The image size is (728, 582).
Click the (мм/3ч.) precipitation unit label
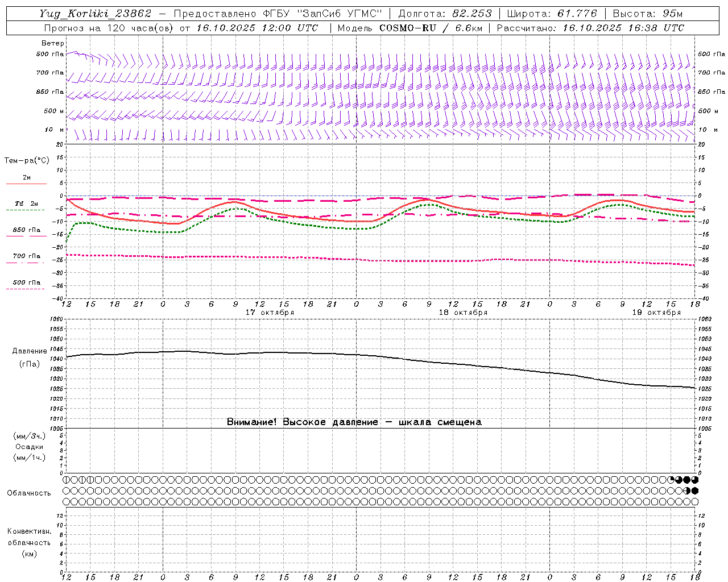point(30,436)
